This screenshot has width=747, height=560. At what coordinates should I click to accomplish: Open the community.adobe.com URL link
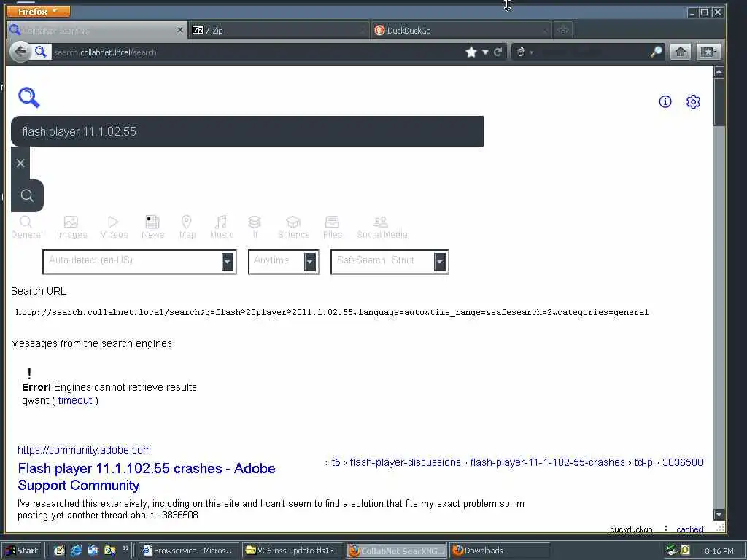pyautogui.click(x=85, y=450)
